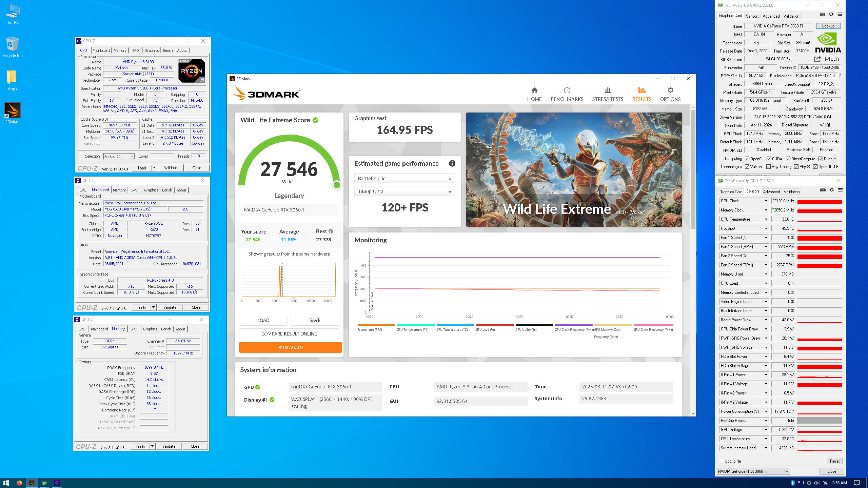Image resolution: width=868 pixels, height=488 pixels.
Task: Click LOAD button in 3DMark
Action: (x=263, y=320)
